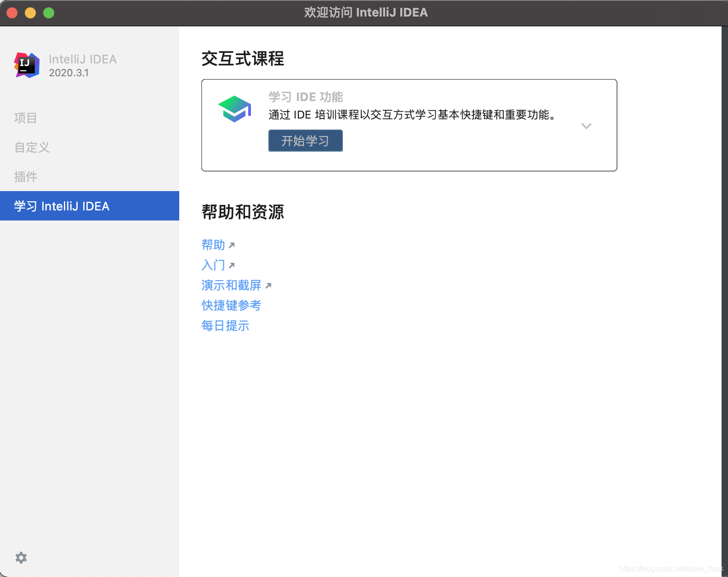This screenshot has height=577, width=728.
Task: Open the 插件 tab
Action: pyautogui.click(x=90, y=177)
